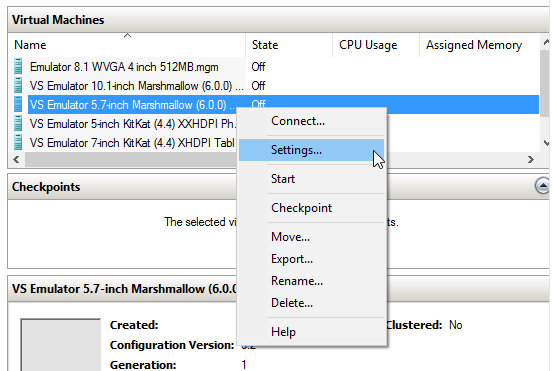Click the VM icon for VS Emulator 5-inch KitKat
Screen dimensions: 553x371
18,123
